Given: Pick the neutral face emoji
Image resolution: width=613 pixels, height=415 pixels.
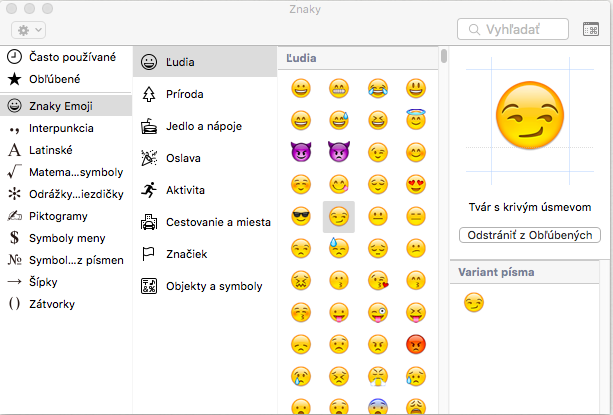Looking at the screenshot, I should pos(378,216).
